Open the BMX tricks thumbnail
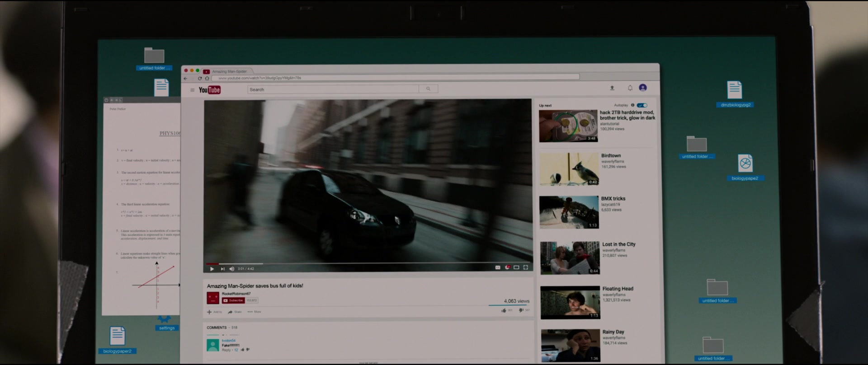868x365 pixels. tap(569, 212)
